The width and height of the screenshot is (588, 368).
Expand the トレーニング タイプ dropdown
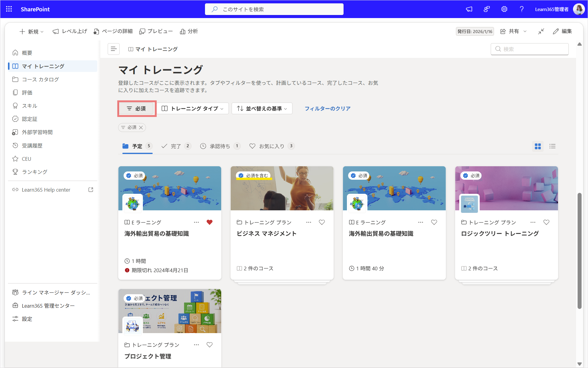click(193, 109)
